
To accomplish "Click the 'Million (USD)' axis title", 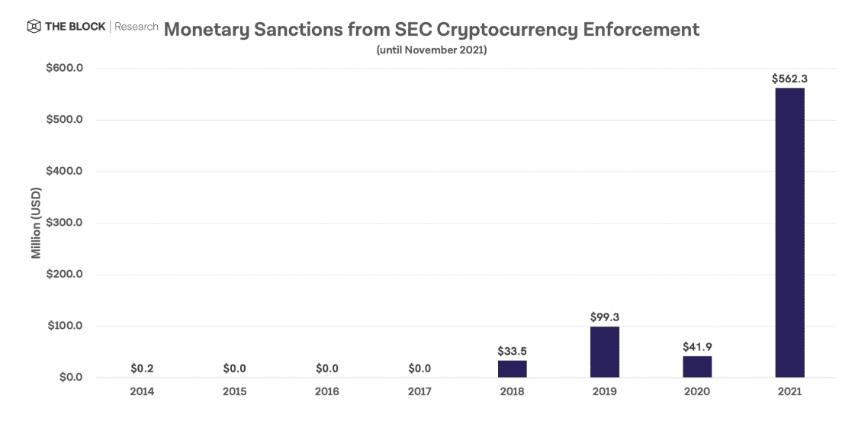I will click(36, 222).
